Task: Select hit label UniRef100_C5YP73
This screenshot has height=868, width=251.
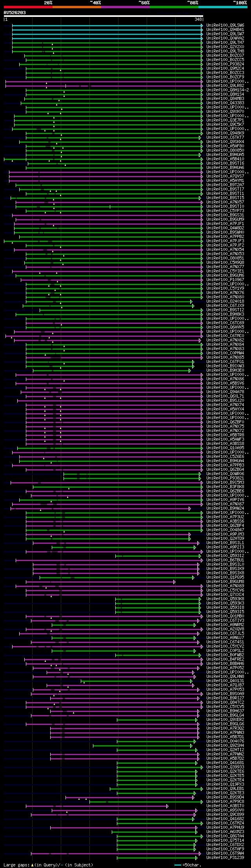Action: click(x=225, y=211)
